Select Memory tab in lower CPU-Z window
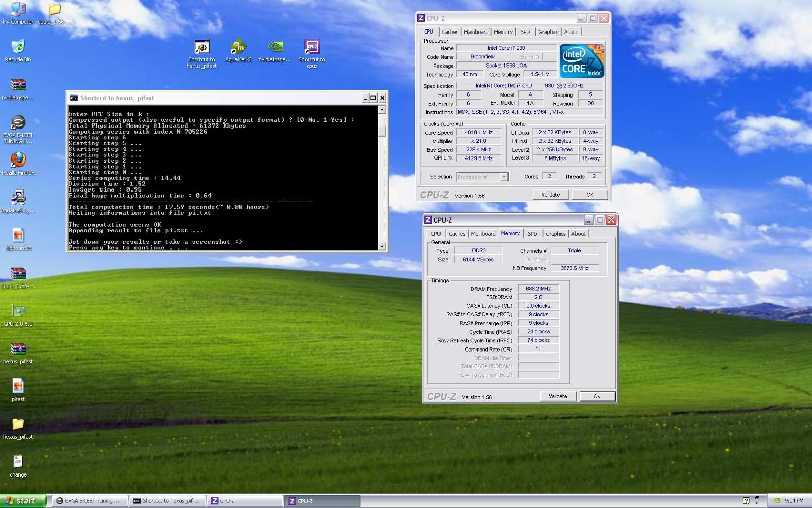The width and height of the screenshot is (812, 508). click(511, 233)
